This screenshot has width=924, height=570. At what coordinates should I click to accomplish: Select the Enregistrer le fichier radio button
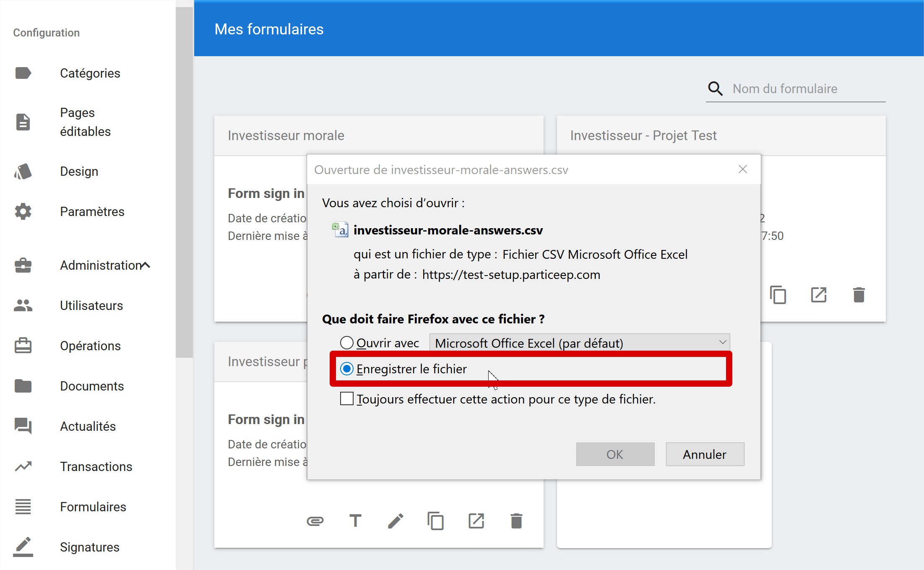tap(347, 369)
